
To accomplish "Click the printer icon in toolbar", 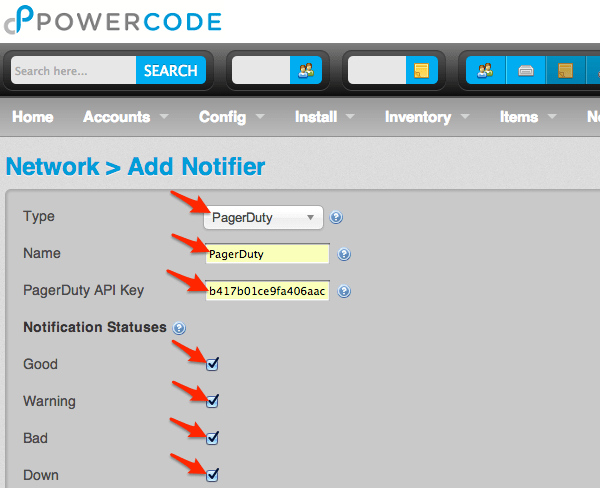I will point(526,70).
